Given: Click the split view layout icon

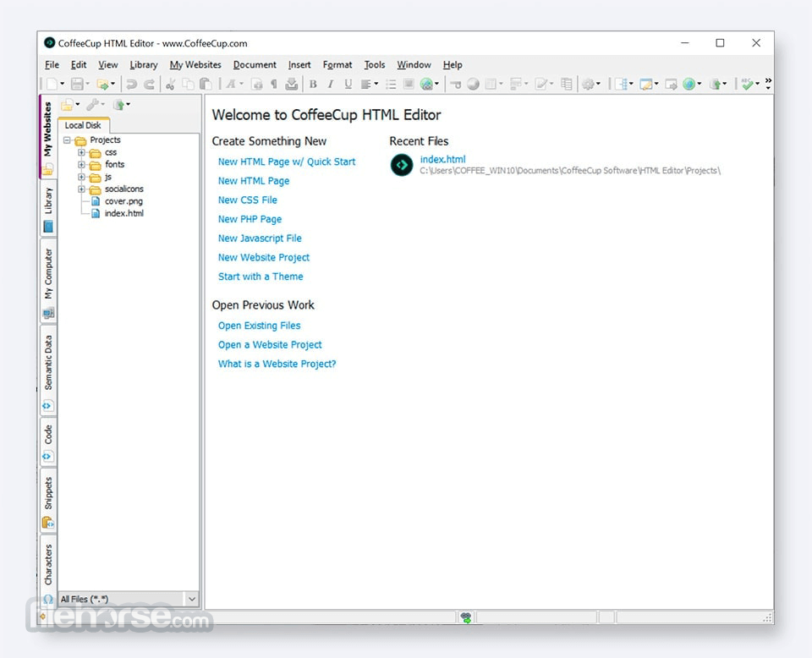Looking at the screenshot, I should (x=621, y=84).
